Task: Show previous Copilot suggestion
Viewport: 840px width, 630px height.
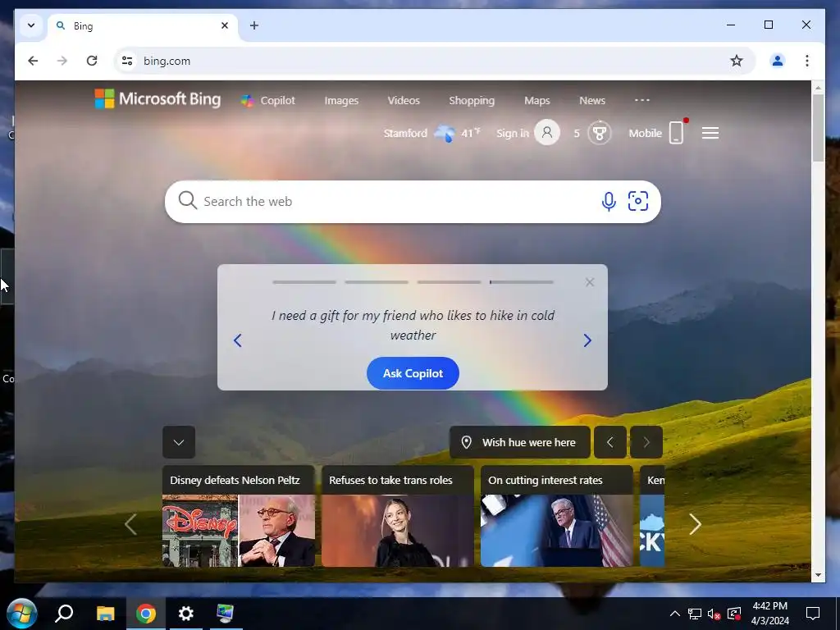Action: tap(238, 340)
